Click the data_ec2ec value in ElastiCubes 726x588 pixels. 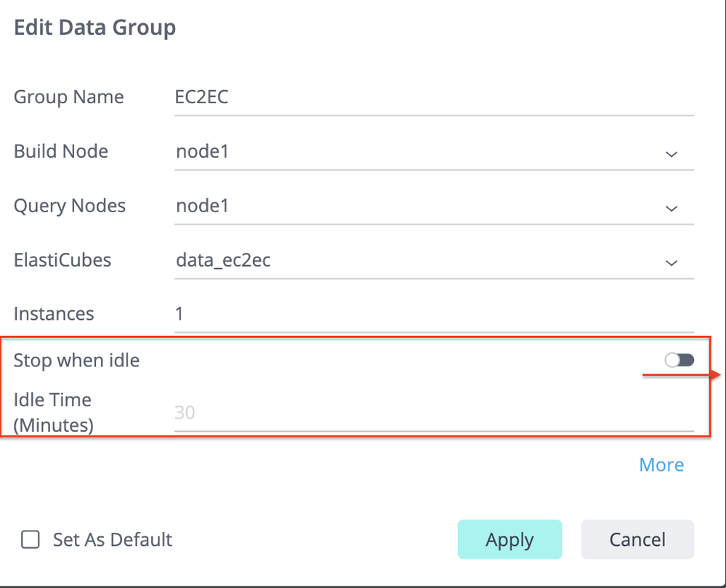point(223,261)
